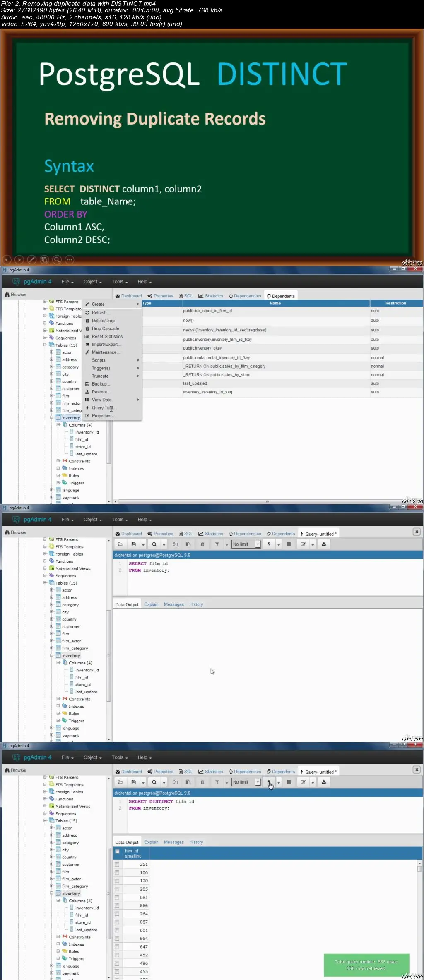Click Find icon in the DISTINCT query toolbar

pos(154,782)
